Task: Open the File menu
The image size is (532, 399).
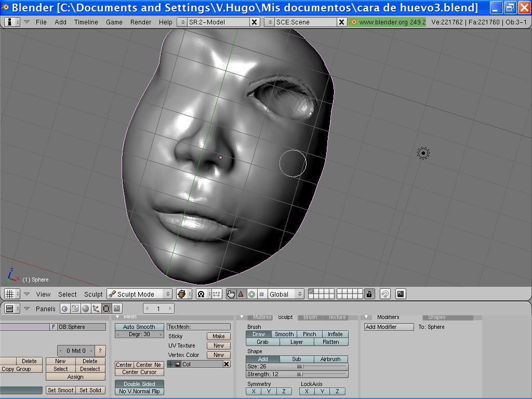Action: click(41, 22)
